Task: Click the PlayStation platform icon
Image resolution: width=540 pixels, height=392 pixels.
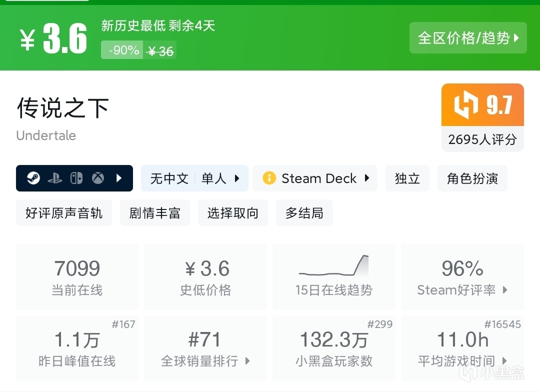Action: (x=55, y=178)
